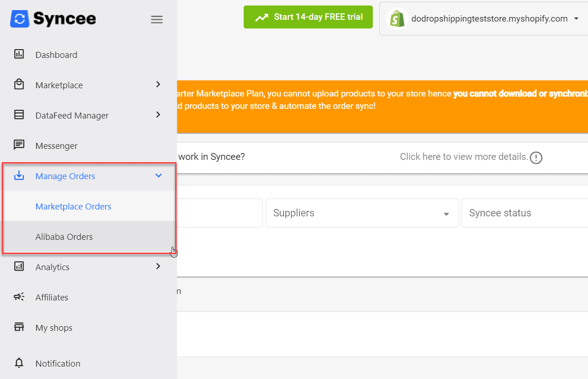Expand the Marketplace submenu chevron
The image size is (588, 379).
point(158,85)
